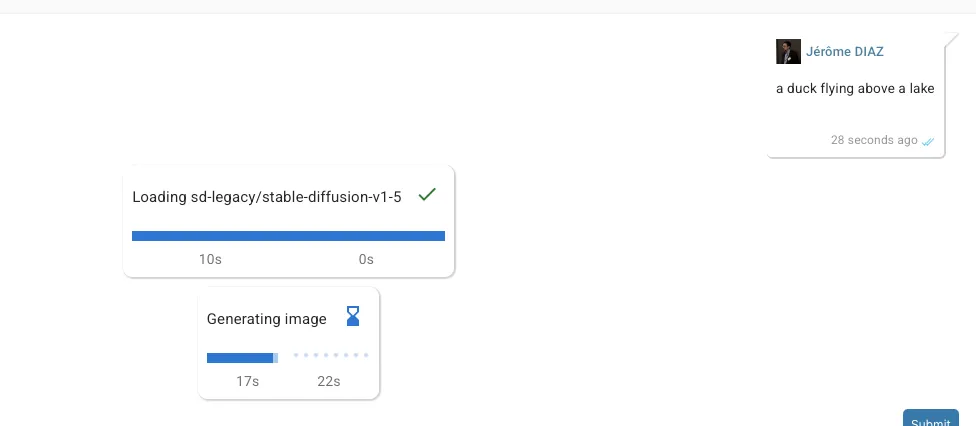This screenshot has width=976, height=426.
Task: Click the 10s elapsed time under Loading bar
Action: (210, 260)
